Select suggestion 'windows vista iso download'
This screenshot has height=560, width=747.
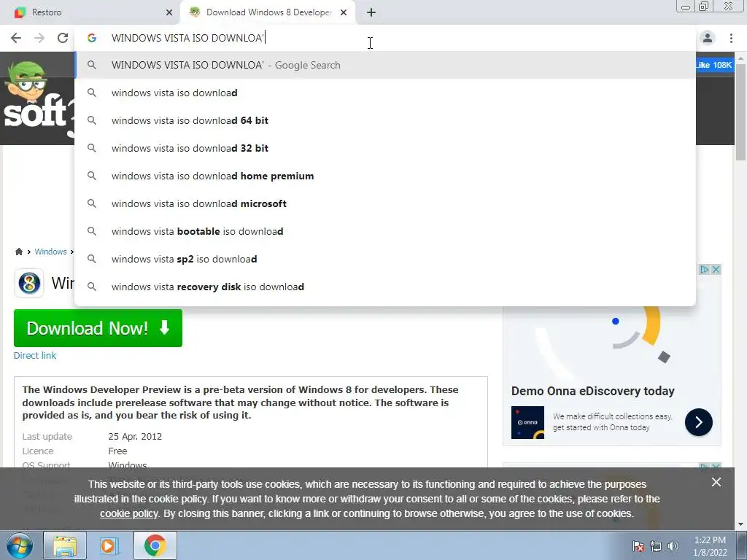click(x=385, y=93)
